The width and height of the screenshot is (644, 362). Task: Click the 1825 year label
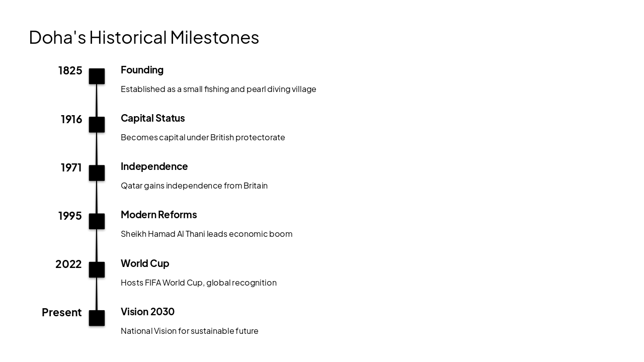pyautogui.click(x=70, y=71)
